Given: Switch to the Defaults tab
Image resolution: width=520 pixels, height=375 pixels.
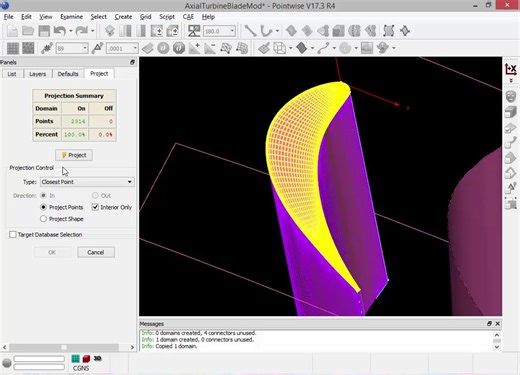Looking at the screenshot, I should (68, 74).
